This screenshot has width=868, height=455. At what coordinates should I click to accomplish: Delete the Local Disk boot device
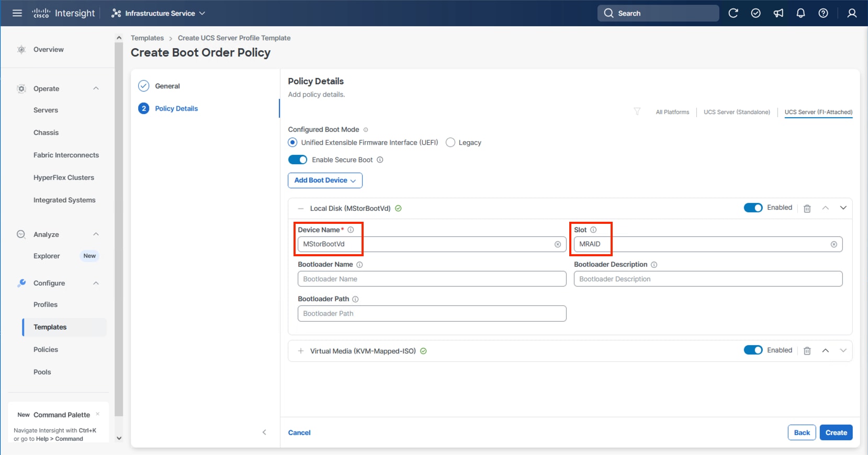[807, 208]
